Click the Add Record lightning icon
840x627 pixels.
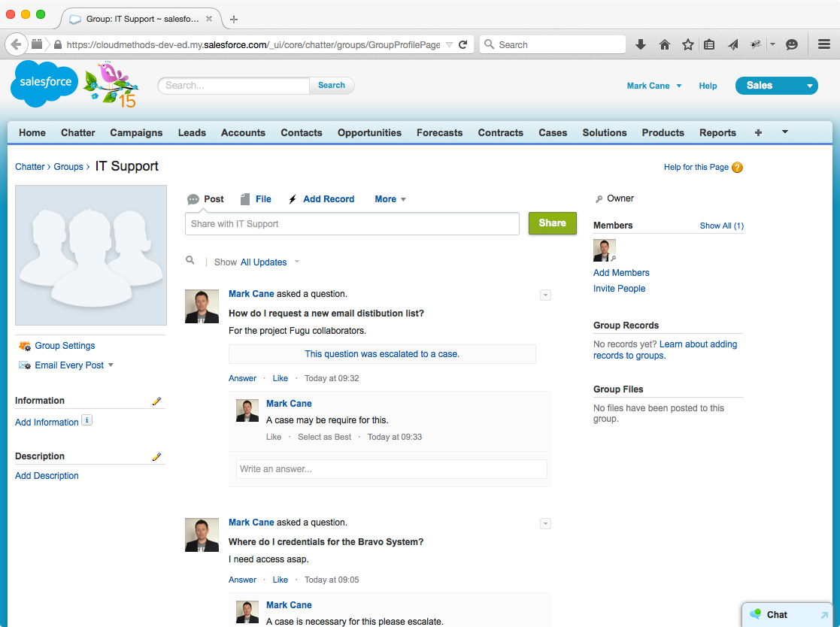pyautogui.click(x=293, y=199)
